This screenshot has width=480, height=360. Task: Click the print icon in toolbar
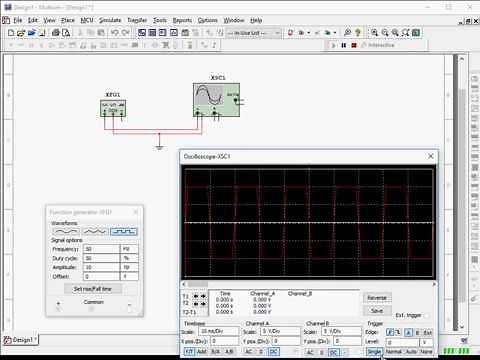tap(56, 33)
